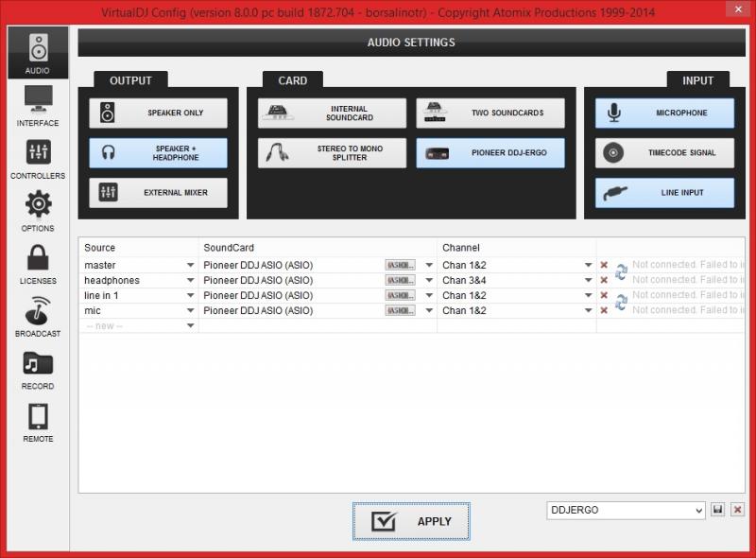Click ASIO settings button in mic row
The width and height of the screenshot is (756, 558).
click(x=400, y=310)
